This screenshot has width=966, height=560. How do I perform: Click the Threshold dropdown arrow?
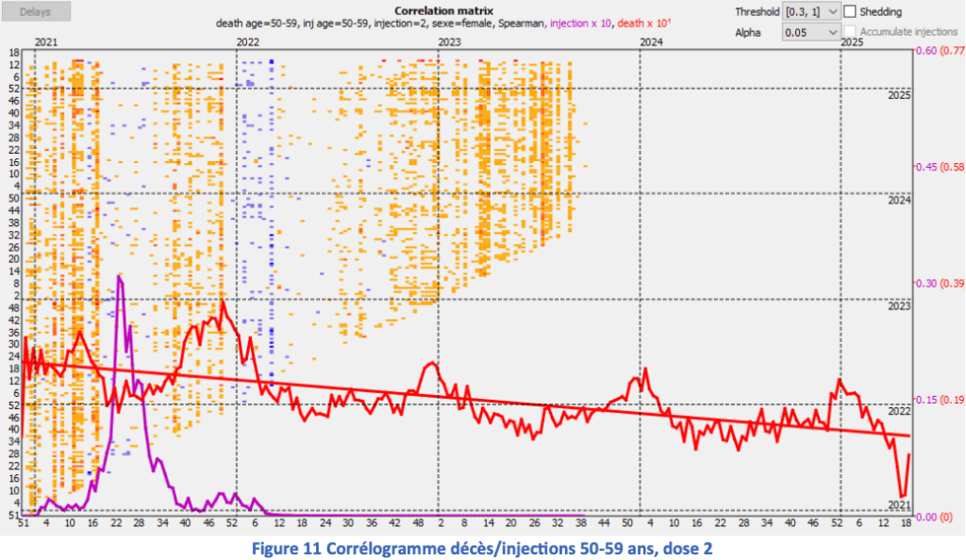coord(832,12)
